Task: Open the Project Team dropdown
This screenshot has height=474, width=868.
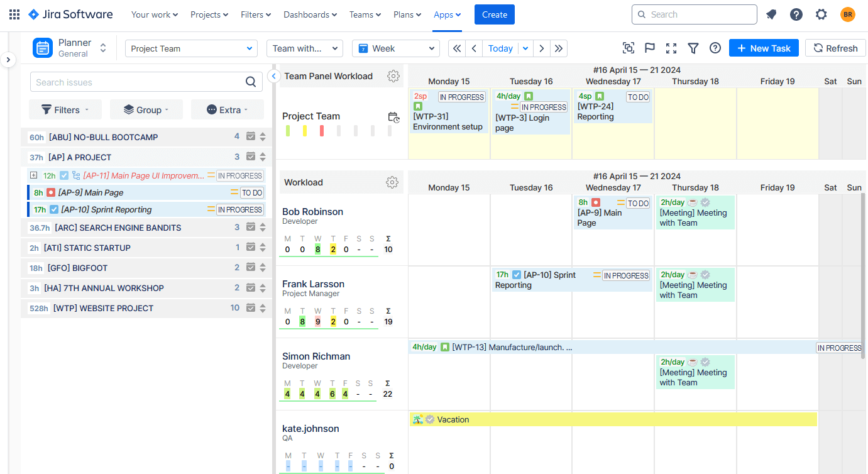Action: point(192,48)
